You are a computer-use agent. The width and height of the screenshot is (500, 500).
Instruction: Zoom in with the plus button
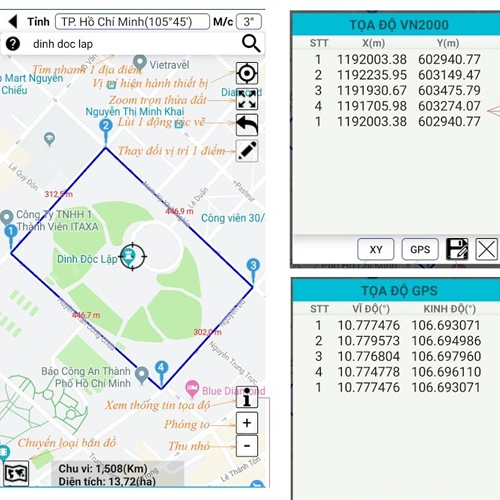(247, 423)
